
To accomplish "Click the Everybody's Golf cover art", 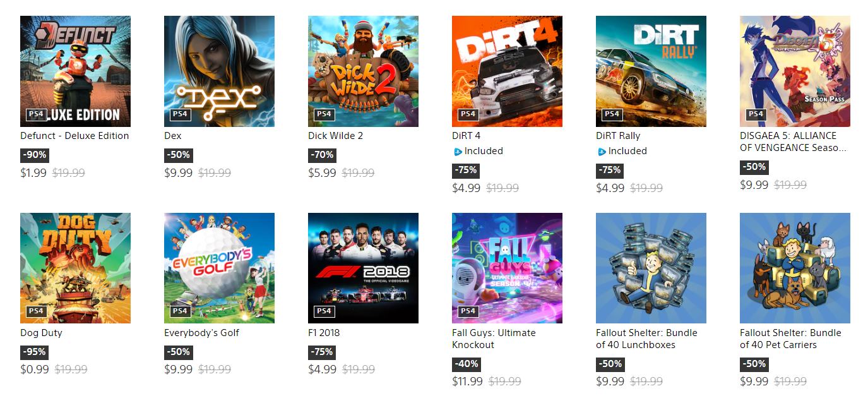I will click(219, 268).
